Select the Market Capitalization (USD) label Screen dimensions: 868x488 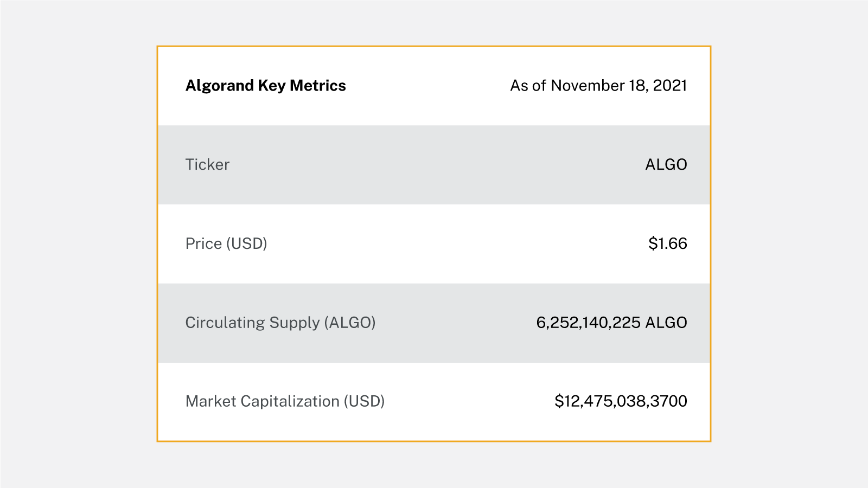[x=285, y=401]
